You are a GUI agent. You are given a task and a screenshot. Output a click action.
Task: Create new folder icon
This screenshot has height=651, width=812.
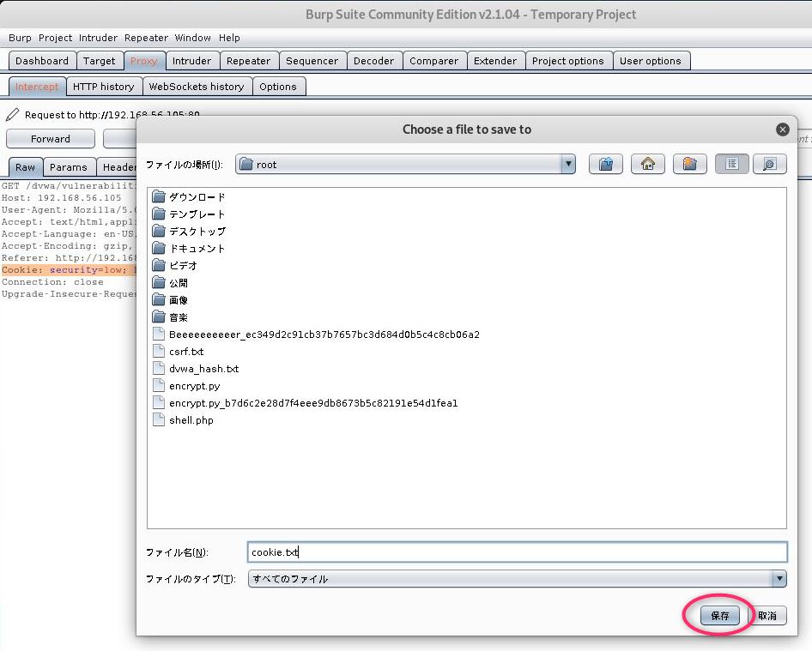pyautogui.click(x=689, y=164)
